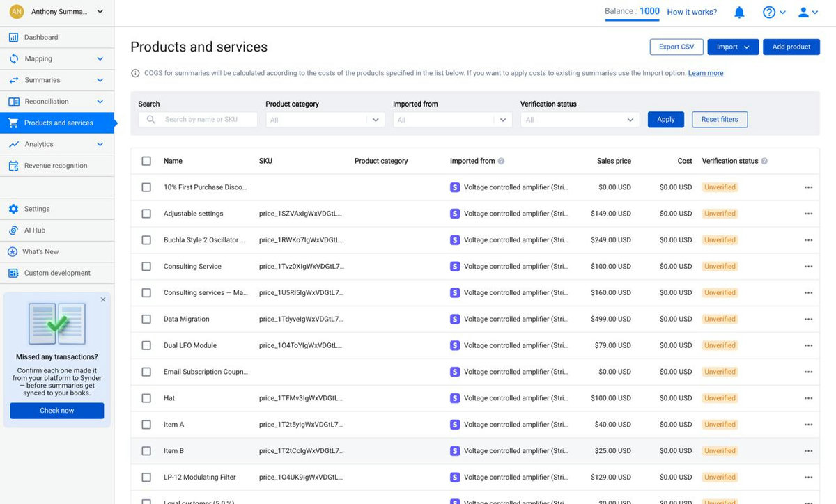The height and width of the screenshot is (504, 836).
Task: Check the Dual LFO Module row checkbox
Action: click(146, 345)
